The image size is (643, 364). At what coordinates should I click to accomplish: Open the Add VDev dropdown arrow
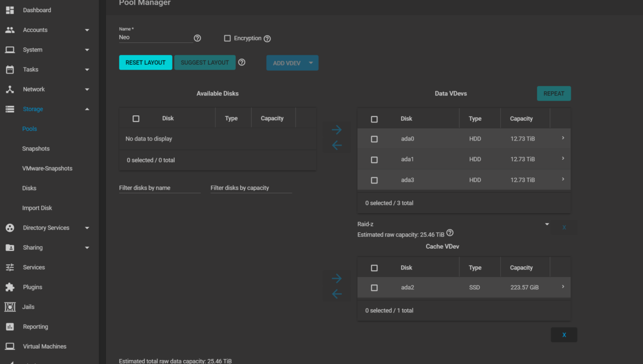[x=311, y=63]
